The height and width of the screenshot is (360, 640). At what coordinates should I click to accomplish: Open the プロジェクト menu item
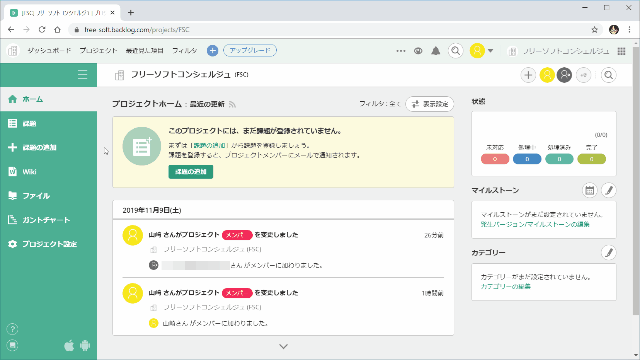(x=98, y=51)
